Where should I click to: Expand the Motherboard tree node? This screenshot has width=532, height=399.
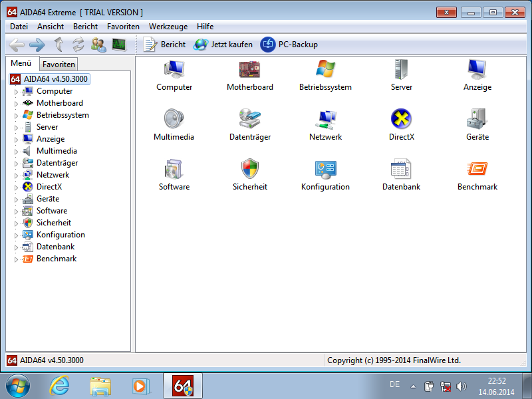(16, 104)
